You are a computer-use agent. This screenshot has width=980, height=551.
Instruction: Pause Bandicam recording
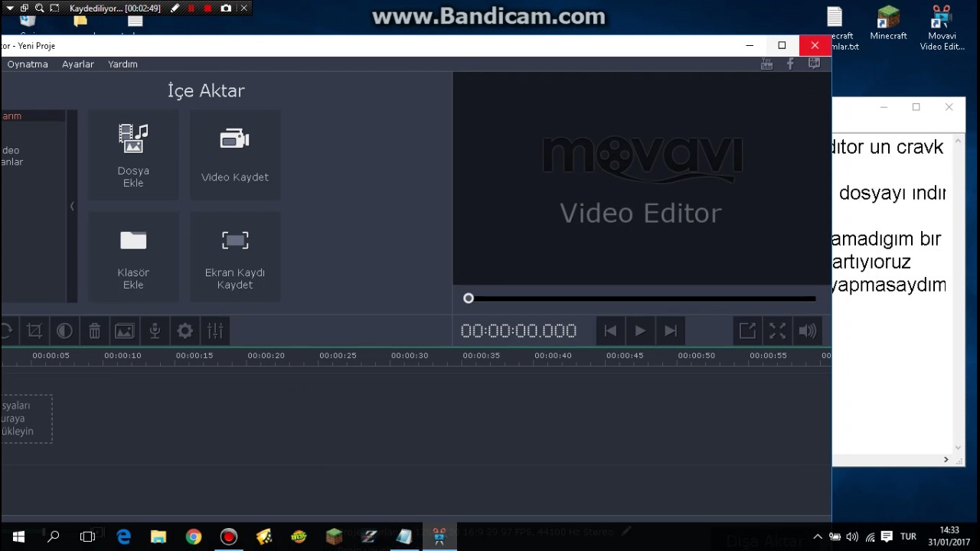click(191, 8)
